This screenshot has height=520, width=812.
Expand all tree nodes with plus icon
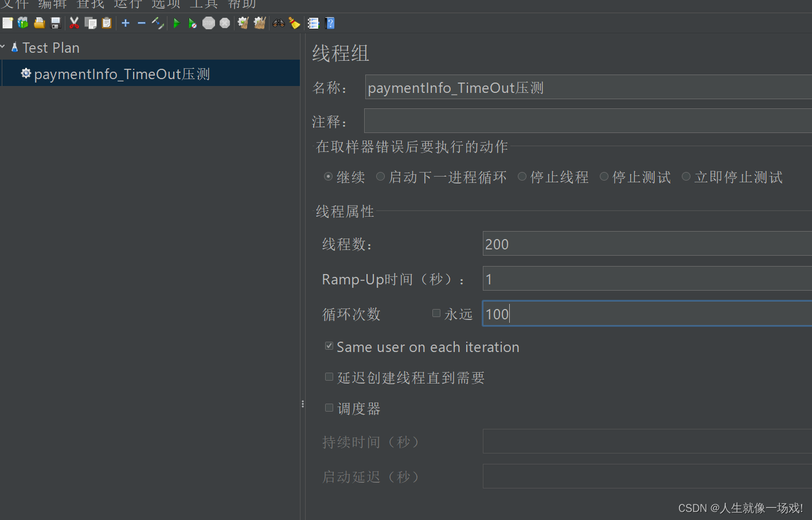click(126, 23)
